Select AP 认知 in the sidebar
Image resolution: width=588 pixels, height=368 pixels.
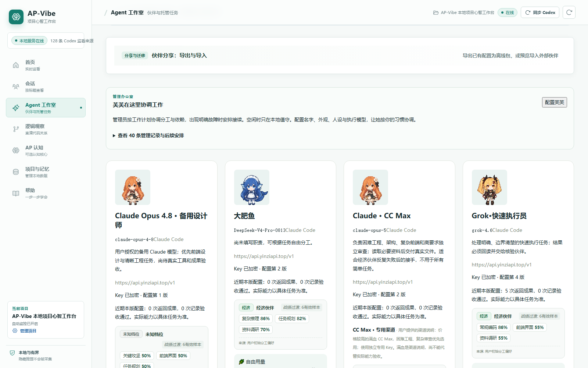[46, 151]
